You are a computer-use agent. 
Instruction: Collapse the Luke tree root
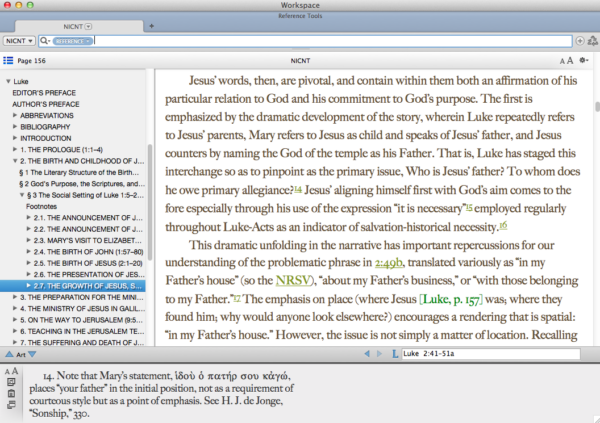click(8, 82)
